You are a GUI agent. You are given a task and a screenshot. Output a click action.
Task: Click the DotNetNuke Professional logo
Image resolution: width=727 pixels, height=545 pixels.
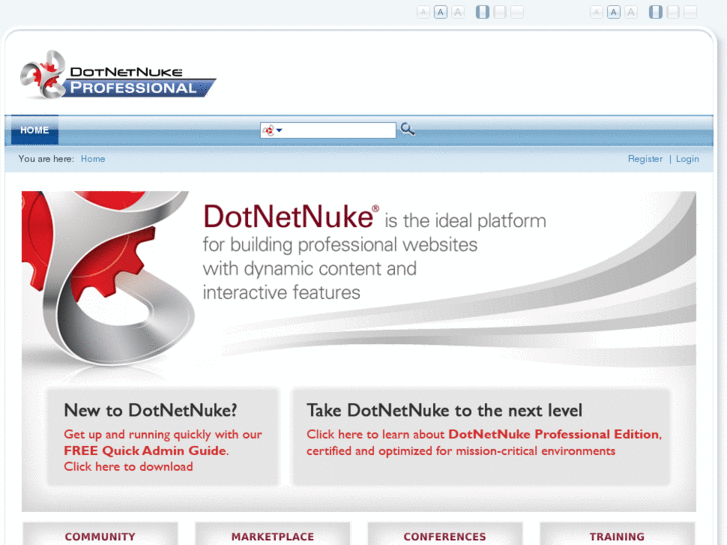click(x=118, y=76)
